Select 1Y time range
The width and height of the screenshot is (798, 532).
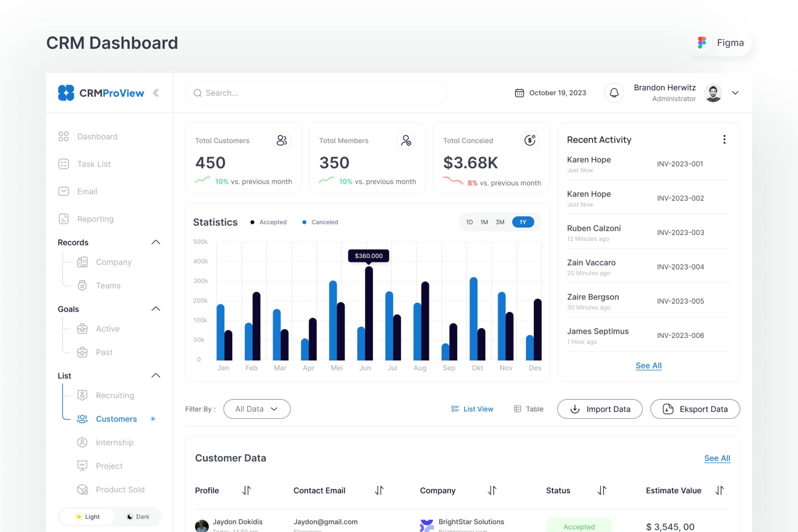coord(523,222)
